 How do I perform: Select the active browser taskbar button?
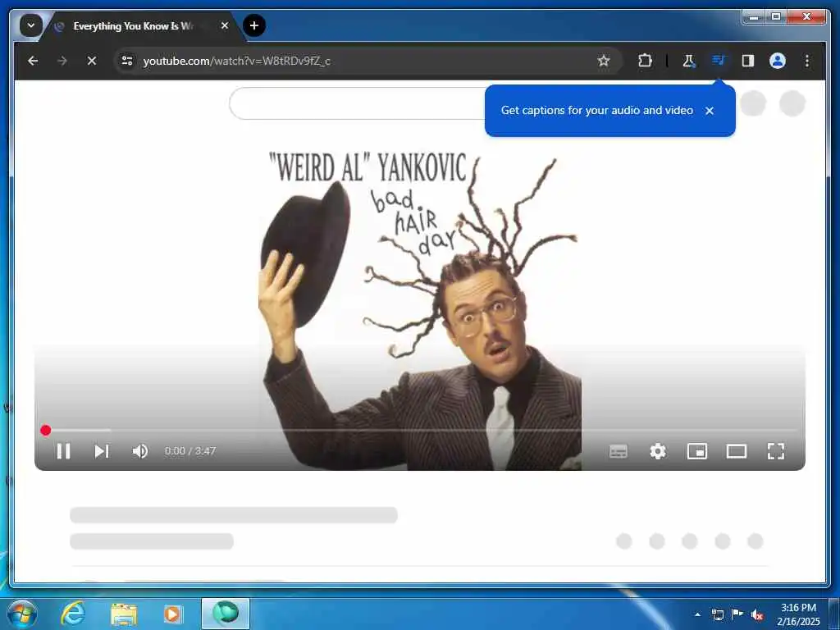[x=226, y=614]
